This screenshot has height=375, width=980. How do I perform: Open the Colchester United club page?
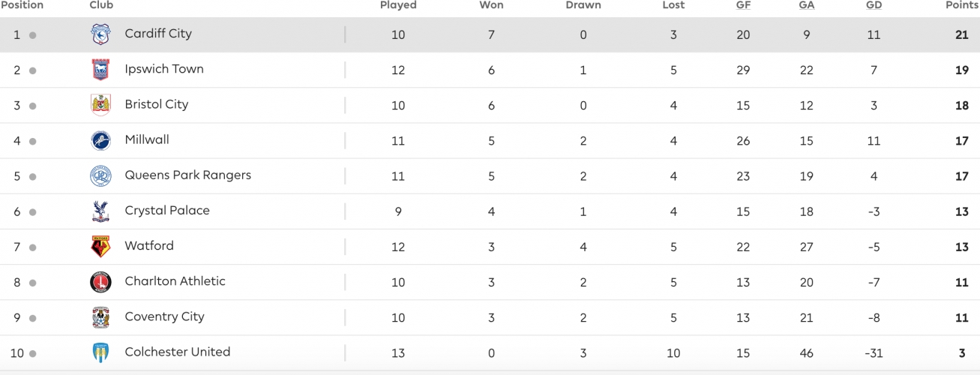point(178,352)
